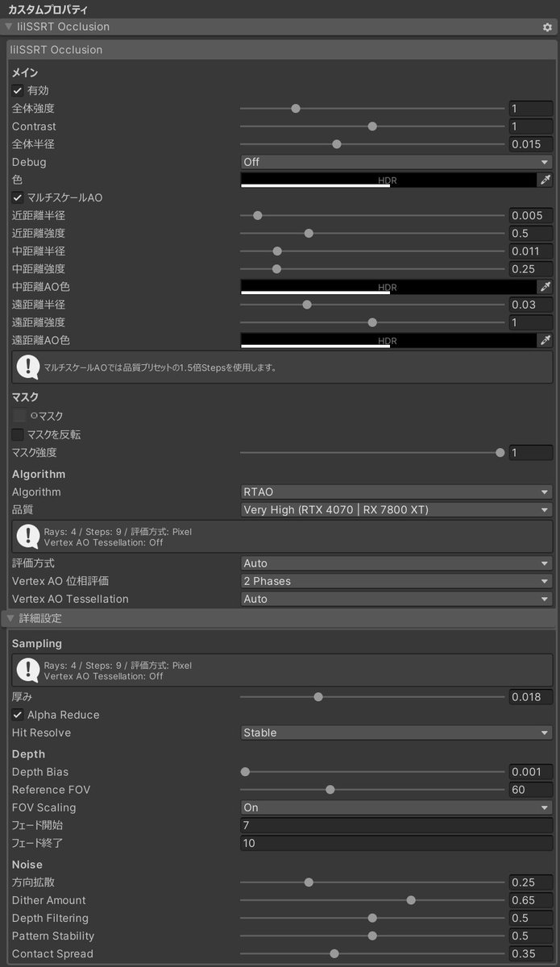This screenshot has height=967, width=560.
Task: Click the Contrast slider
Action: [372, 127]
